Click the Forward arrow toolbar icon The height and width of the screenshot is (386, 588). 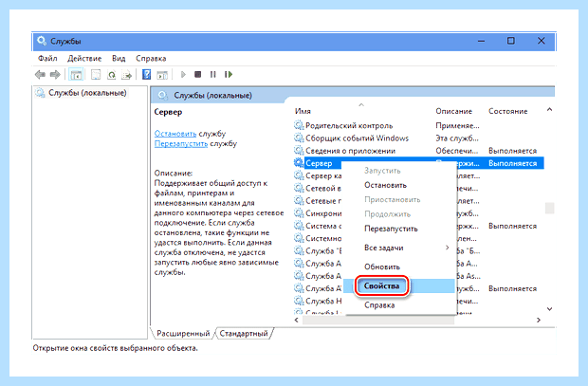click(x=55, y=75)
